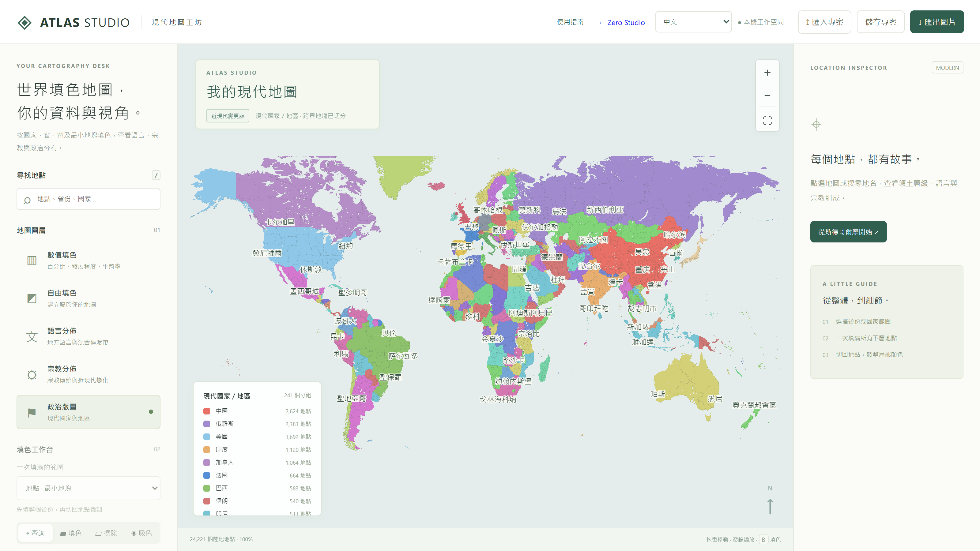The width and height of the screenshot is (980, 551).
Task: Select the 吸色 tool
Action: (141, 533)
